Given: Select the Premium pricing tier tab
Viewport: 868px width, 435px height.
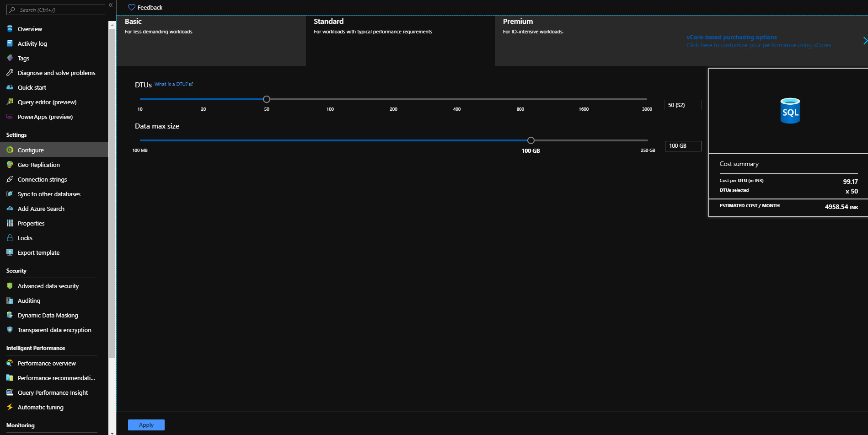Looking at the screenshot, I should coord(589,41).
